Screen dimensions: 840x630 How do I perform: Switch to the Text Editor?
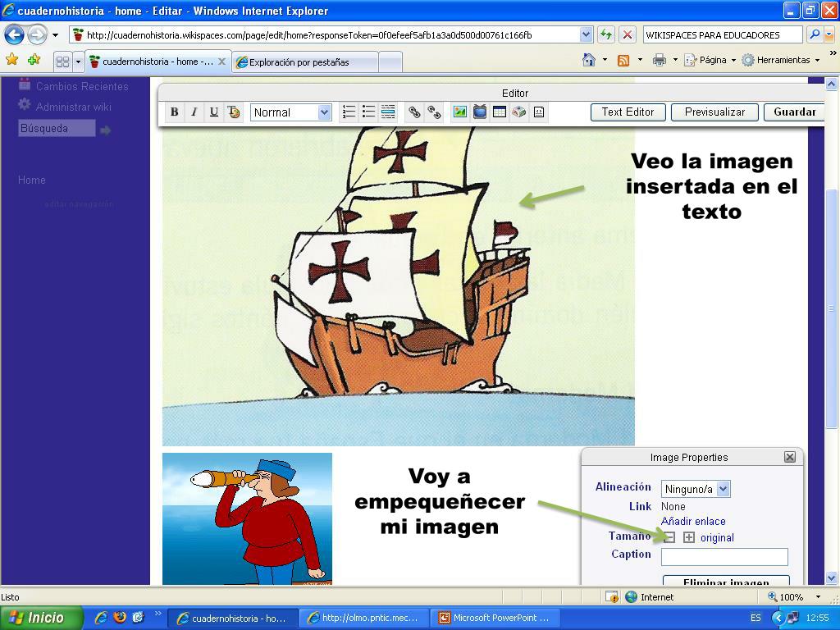(628, 112)
